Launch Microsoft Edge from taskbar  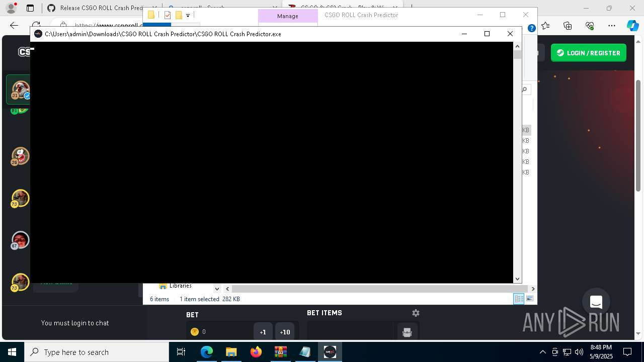coord(207,352)
